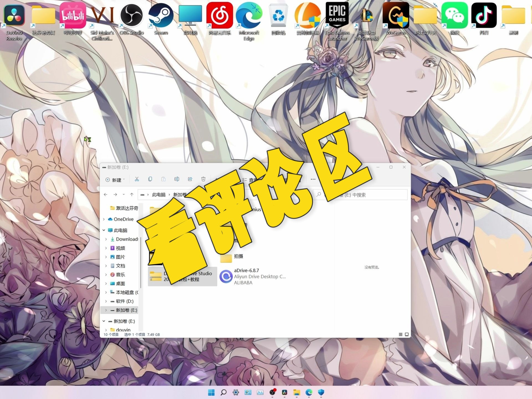
Task: Expand the Downloads tree node
Action: (106, 239)
